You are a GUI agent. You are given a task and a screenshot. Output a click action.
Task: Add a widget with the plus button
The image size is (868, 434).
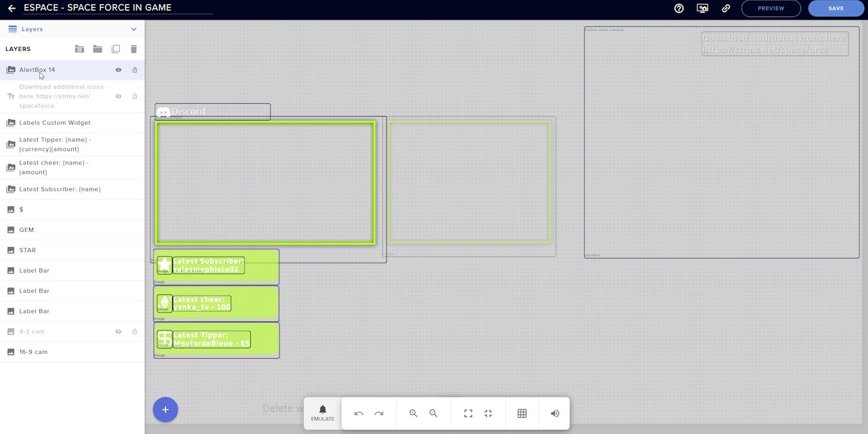point(165,410)
